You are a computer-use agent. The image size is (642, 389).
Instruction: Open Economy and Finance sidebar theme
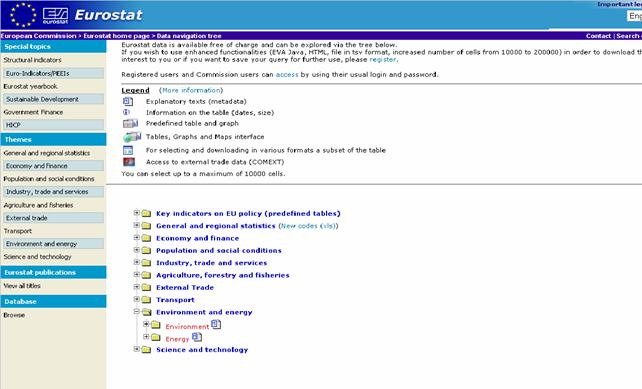[54, 166]
